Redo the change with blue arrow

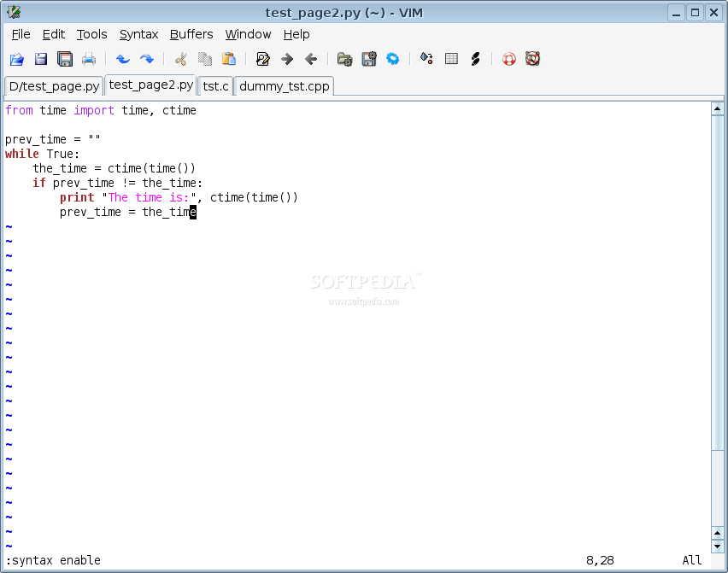pos(147,59)
